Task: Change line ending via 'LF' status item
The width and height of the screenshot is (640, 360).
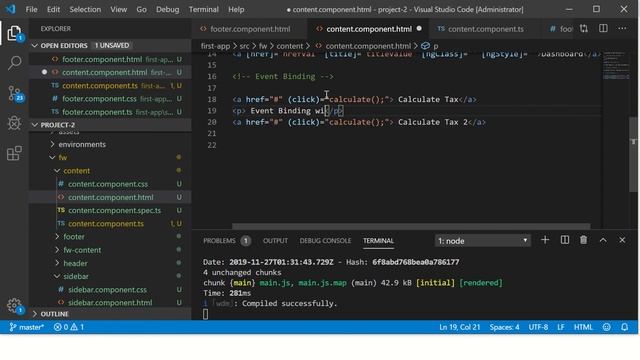Action: pos(561,327)
